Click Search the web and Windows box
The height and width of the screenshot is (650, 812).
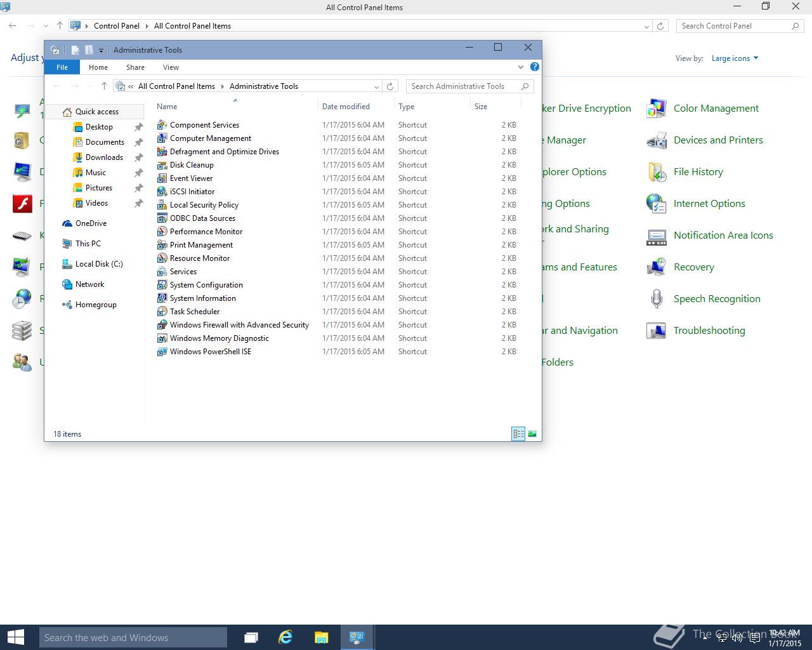point(133,638)
